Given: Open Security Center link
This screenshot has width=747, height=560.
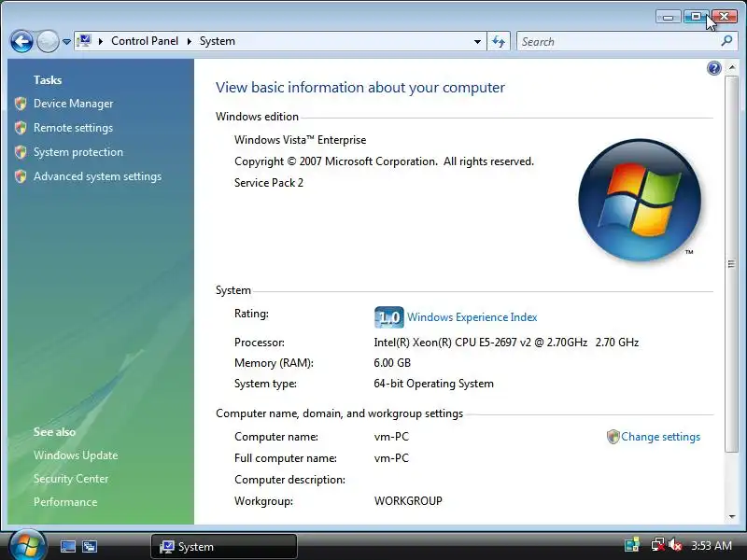Looking at the screenshot, I should pos(71,479).
